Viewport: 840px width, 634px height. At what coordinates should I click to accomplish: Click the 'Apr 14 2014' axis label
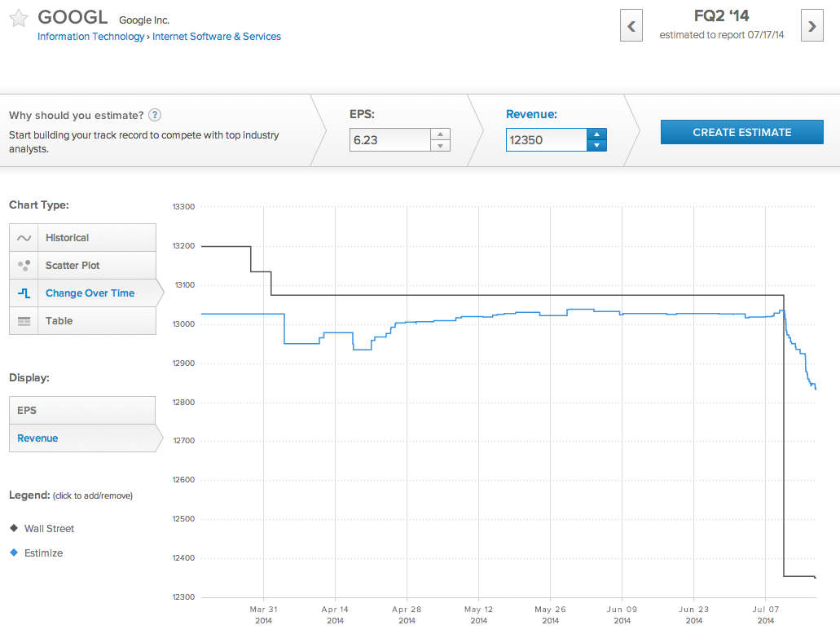click(x=335, y=614)
